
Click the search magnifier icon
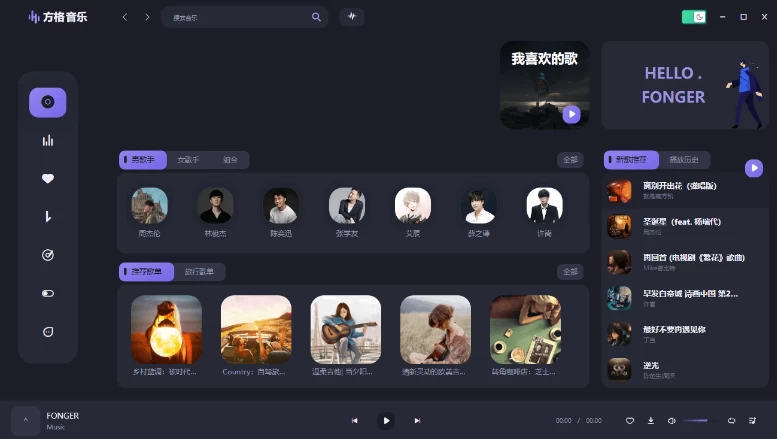point(317,17)
